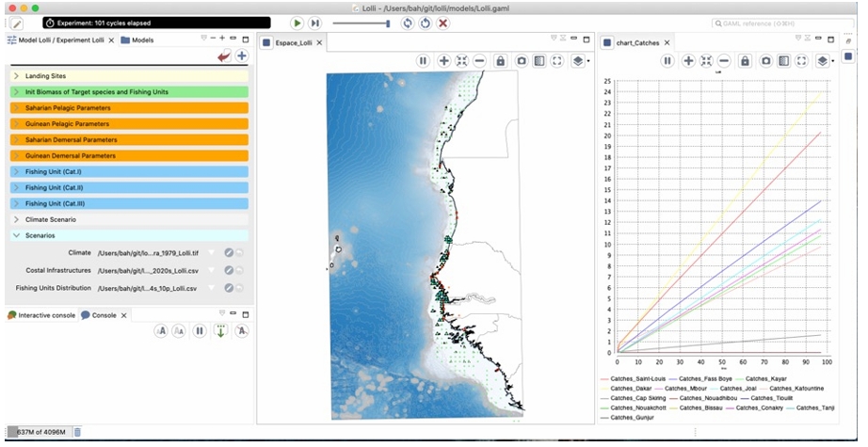This screenshot has height=447, width=868.
Task: Close the experiment with the red X icon
Action: [x=442, y=23]
